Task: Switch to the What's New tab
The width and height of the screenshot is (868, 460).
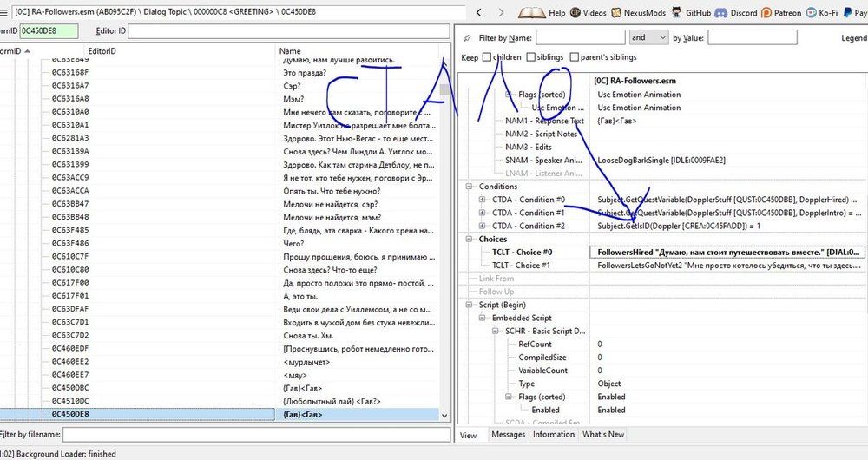Action: point(603,435)
